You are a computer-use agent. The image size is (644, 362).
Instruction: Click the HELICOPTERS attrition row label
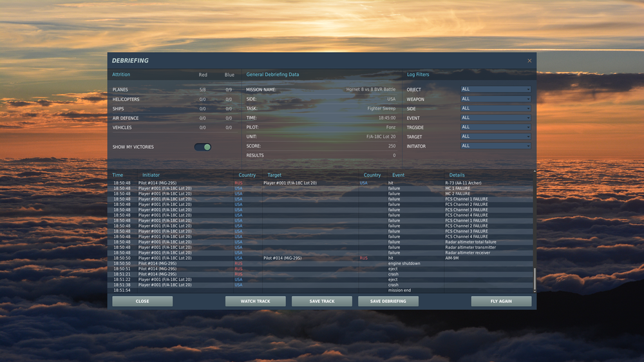(x=126, y=99)
